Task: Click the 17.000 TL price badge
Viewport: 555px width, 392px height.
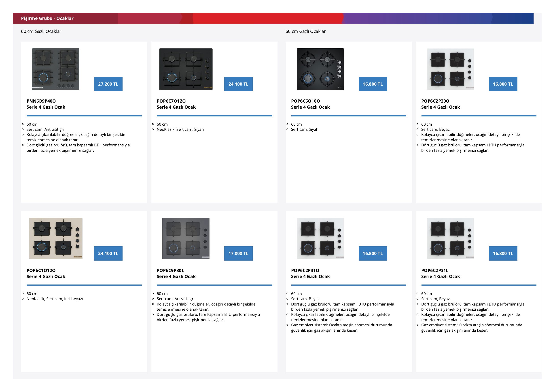Action: click(238, 253)
